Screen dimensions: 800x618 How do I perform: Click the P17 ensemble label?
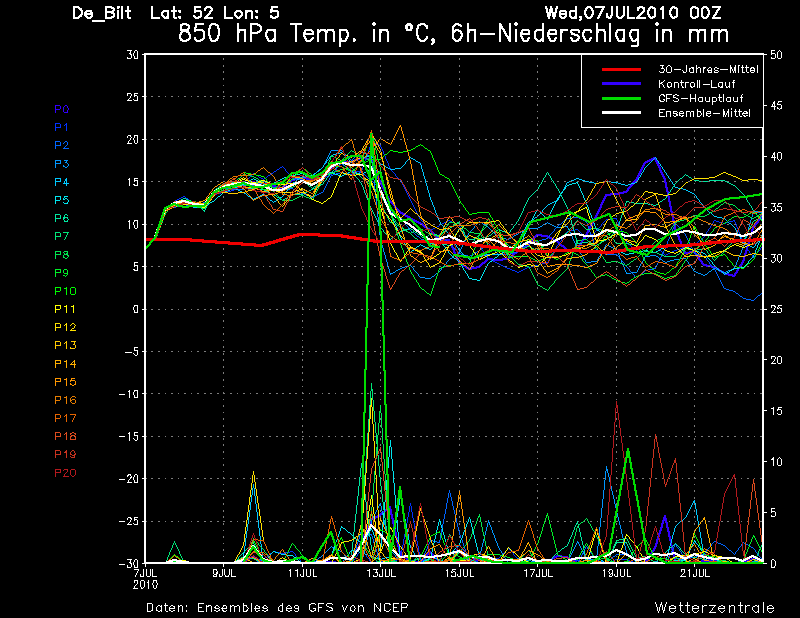pos(65,418)
